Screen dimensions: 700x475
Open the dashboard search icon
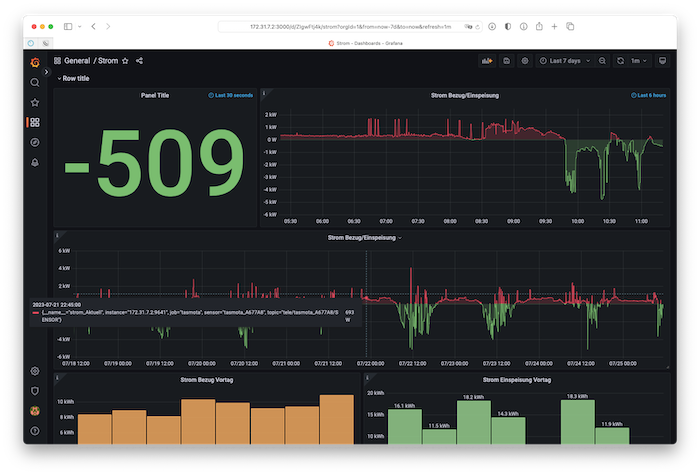[35, 83]
